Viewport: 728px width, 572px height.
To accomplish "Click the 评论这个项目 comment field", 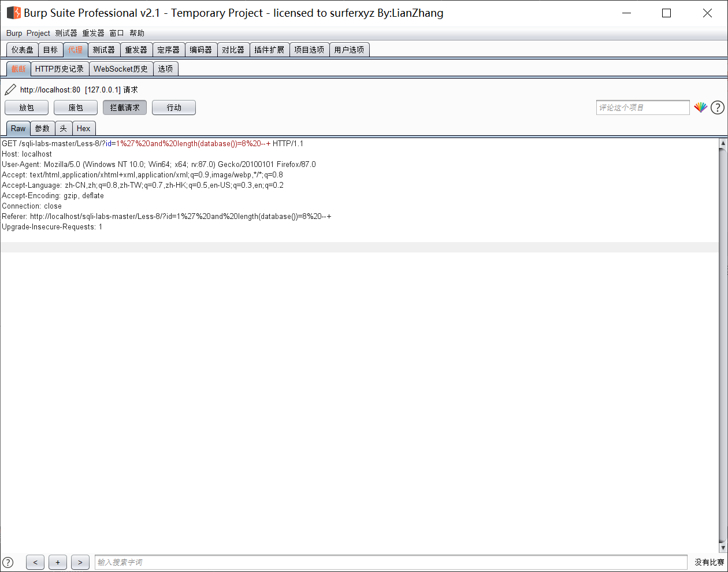I will 642,107.
